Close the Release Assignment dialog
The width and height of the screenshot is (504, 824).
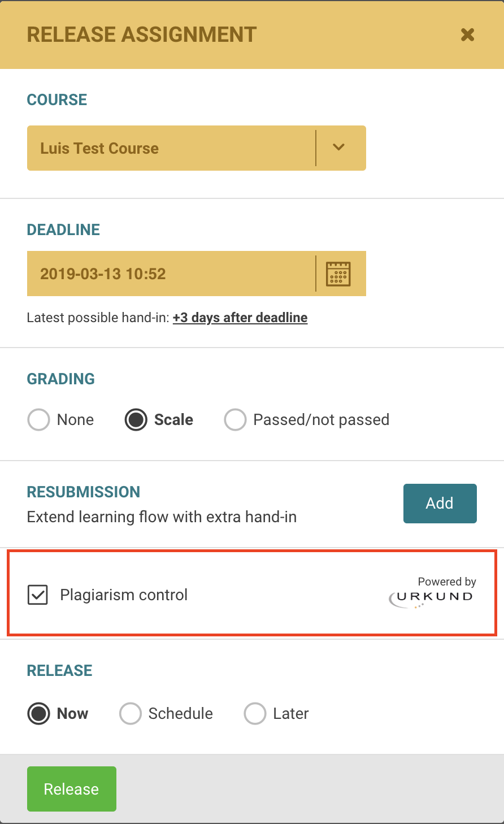(x=467, y=35)
